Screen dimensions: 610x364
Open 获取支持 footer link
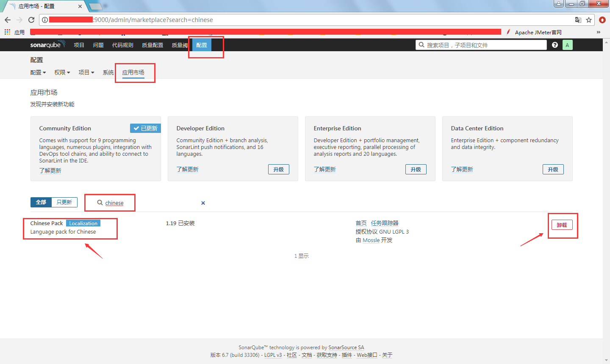pyautogui.click(x=327, y=355)
